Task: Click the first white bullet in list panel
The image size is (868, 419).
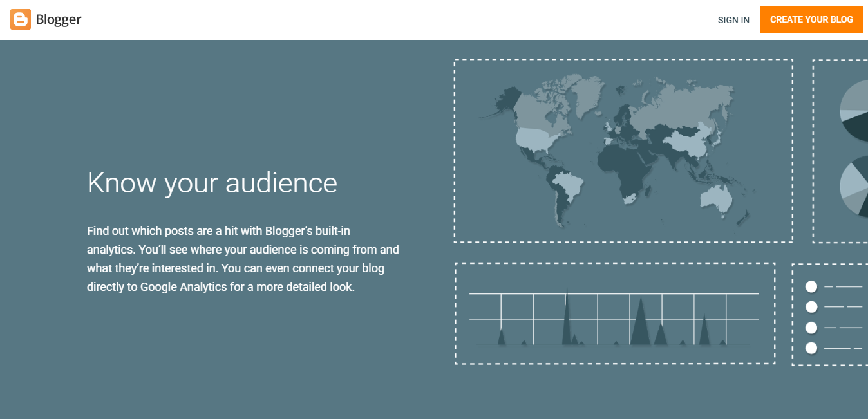Action: point(811,286)
